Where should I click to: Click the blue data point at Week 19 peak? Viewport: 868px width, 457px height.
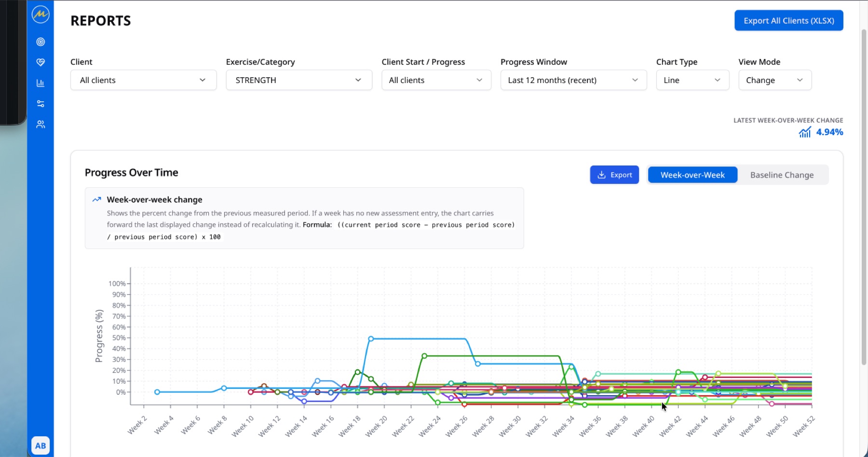[x=371, y=339]
